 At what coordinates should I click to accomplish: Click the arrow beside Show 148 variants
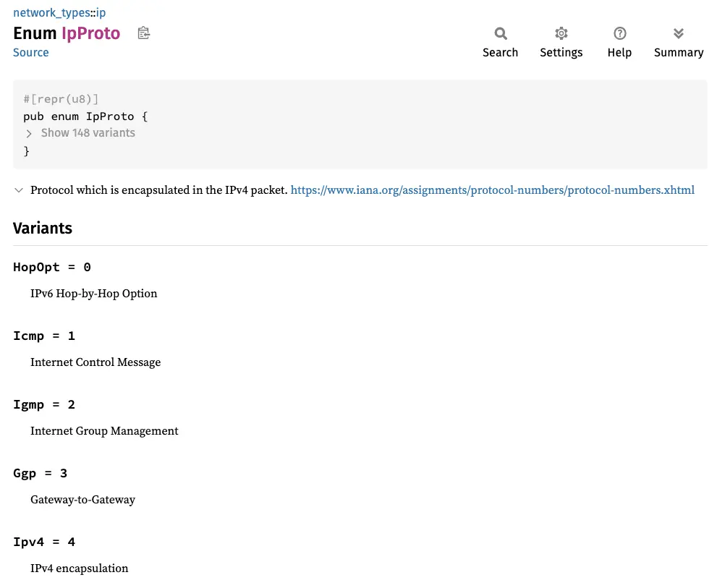point(28,133)
